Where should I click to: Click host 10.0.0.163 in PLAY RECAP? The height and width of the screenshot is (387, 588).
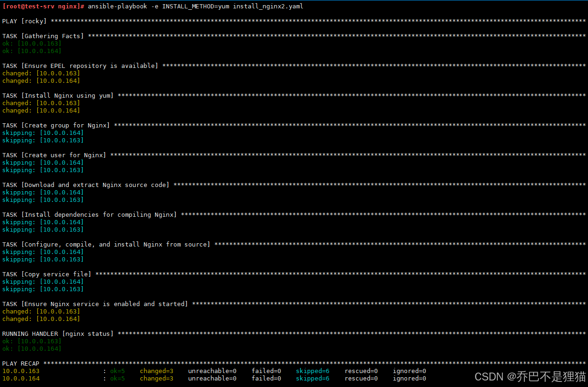(21, 371)
